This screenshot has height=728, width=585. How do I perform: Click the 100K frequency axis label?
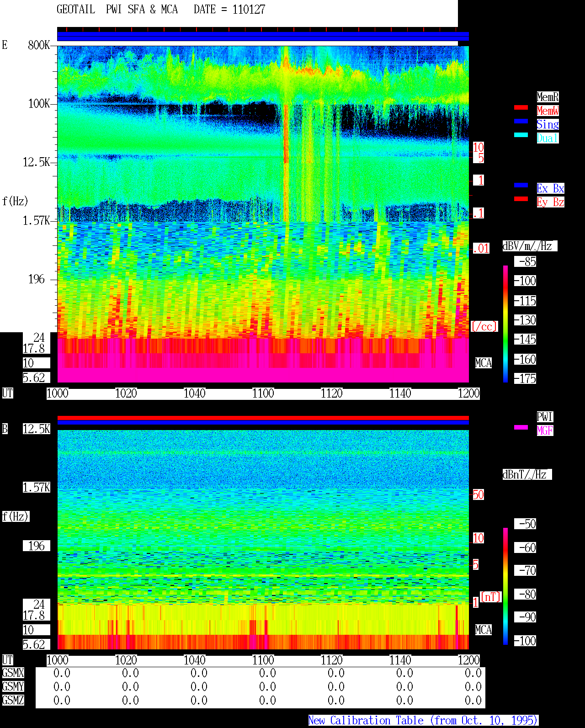39,103
